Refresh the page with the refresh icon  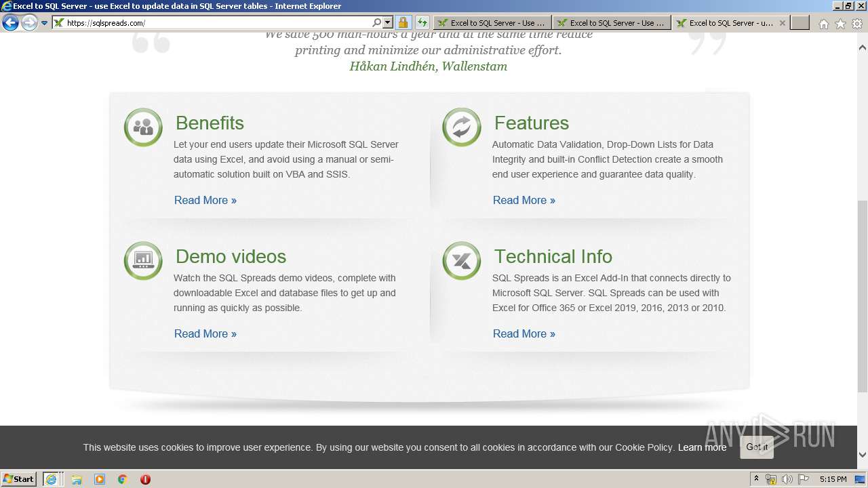[422, 22]
